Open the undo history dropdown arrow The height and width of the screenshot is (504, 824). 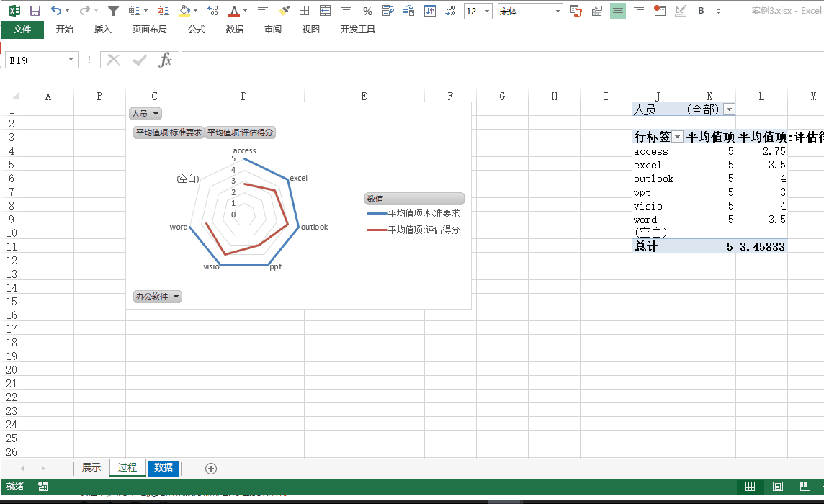click(x=67, y=11)
